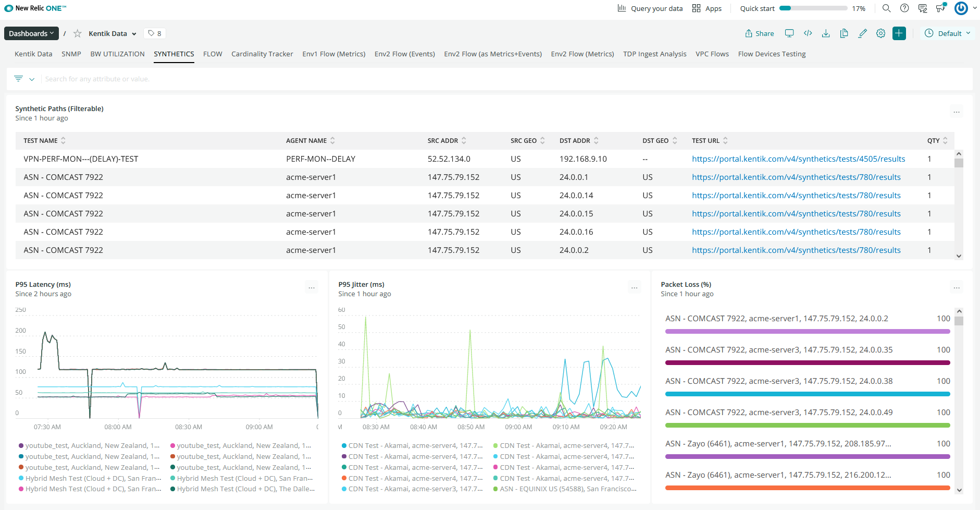Open the Dashboards dropdown

31,33
